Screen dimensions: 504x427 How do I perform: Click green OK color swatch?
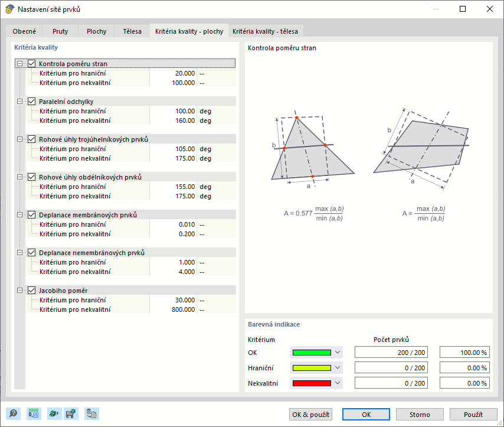[x=312, y=353]
